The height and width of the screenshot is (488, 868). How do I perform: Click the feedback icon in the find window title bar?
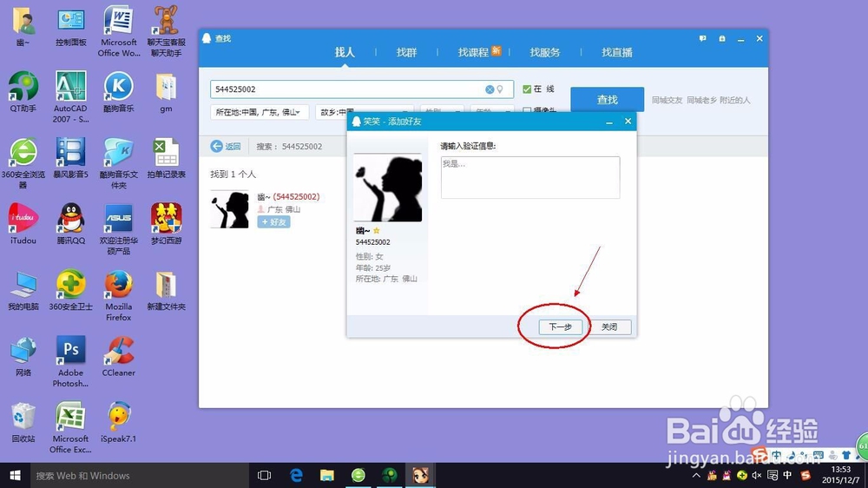pyautogui.click(x=702, y=39)
